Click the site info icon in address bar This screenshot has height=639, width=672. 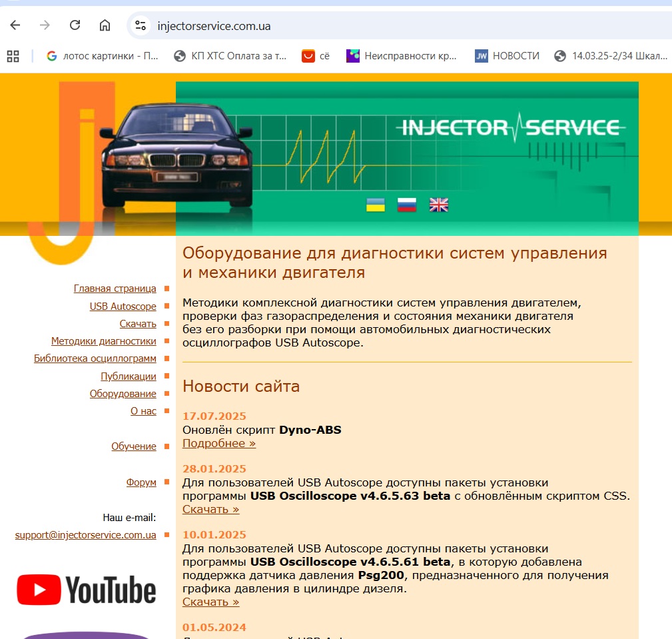pyautogui.click(x=140, y=26)
